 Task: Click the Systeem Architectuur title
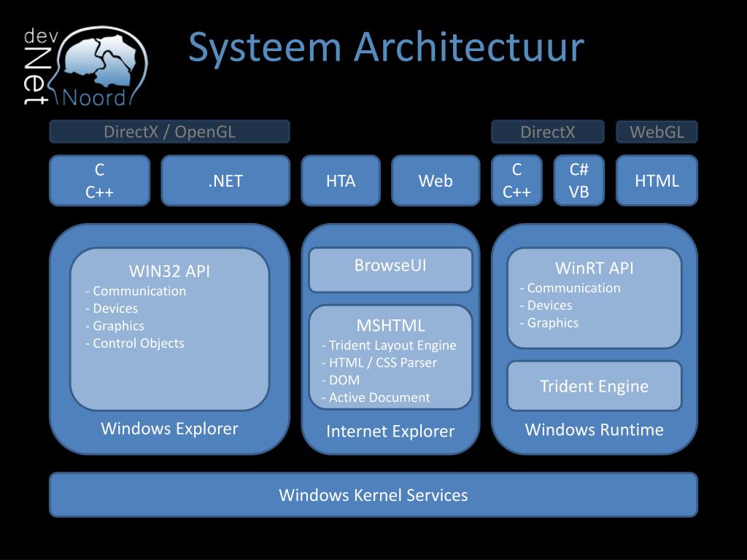387,47
